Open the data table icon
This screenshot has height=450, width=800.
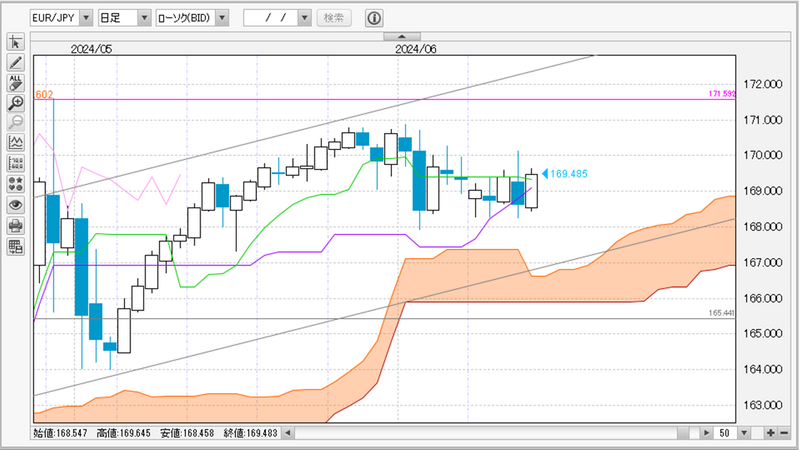tap(15, 247)
